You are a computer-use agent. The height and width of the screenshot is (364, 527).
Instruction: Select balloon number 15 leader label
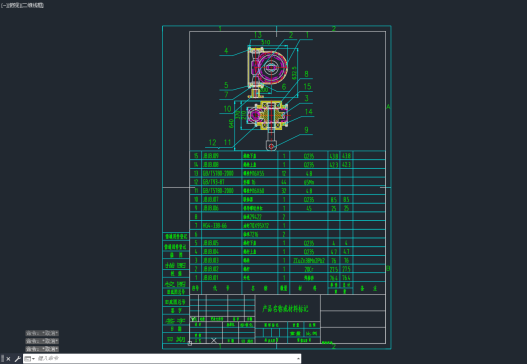click(307, 87)
